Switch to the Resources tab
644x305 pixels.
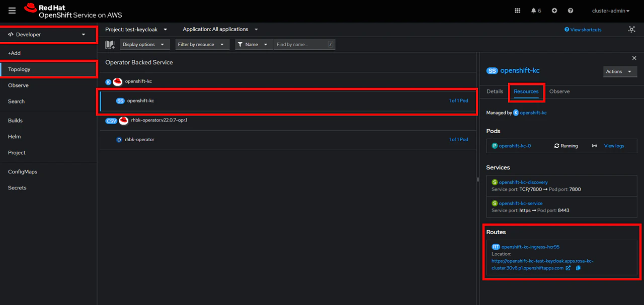point(526,91)
